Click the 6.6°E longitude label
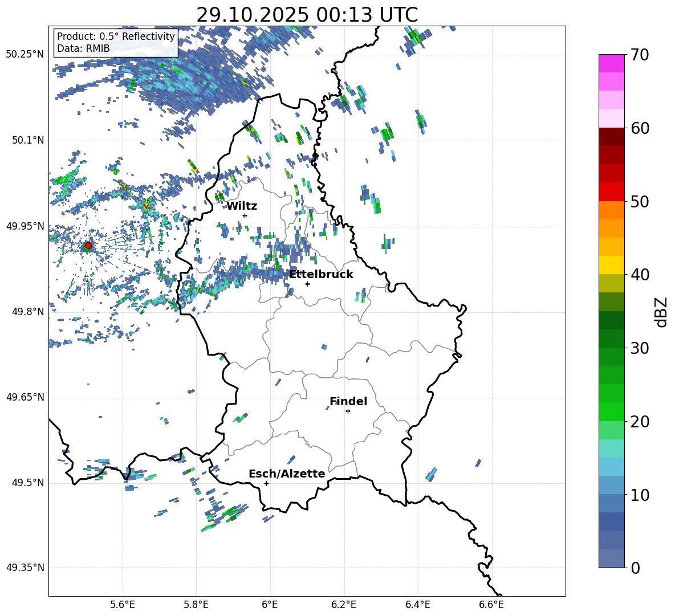This screenshot has width=675, height=616. pyautogui.click(x=491, y=605)
